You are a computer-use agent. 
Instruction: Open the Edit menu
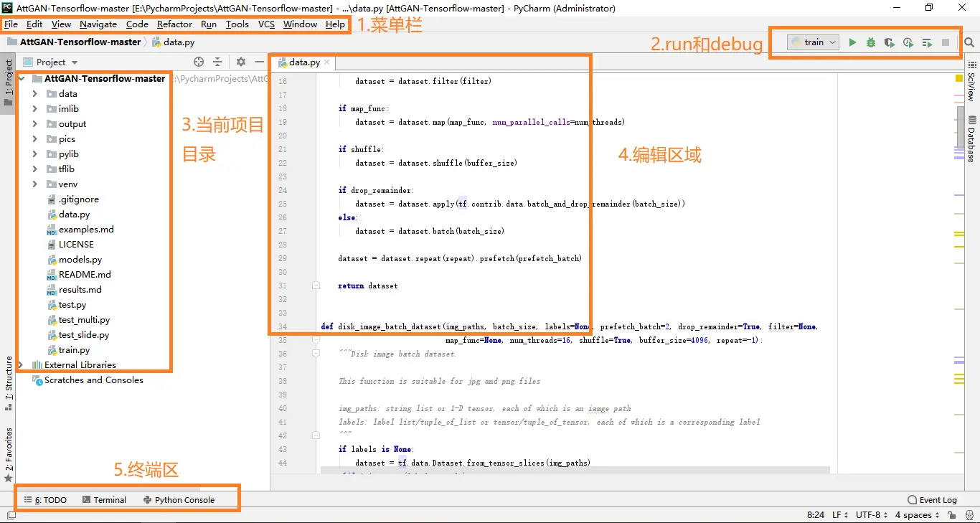coord(34,24)
